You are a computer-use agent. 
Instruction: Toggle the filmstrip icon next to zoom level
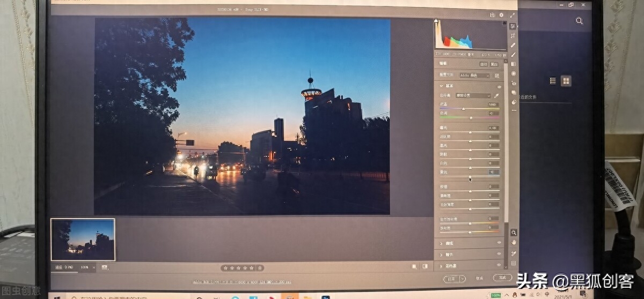click(104, 267)
